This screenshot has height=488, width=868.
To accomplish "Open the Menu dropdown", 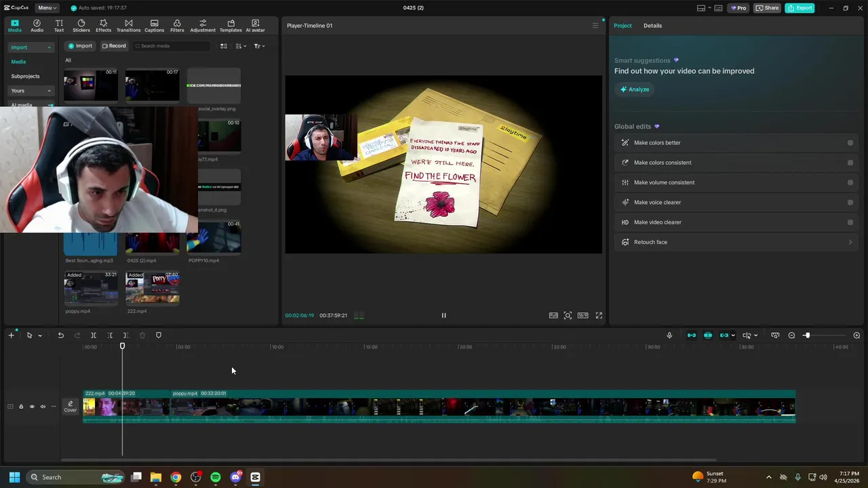I will tap(47, 7).
